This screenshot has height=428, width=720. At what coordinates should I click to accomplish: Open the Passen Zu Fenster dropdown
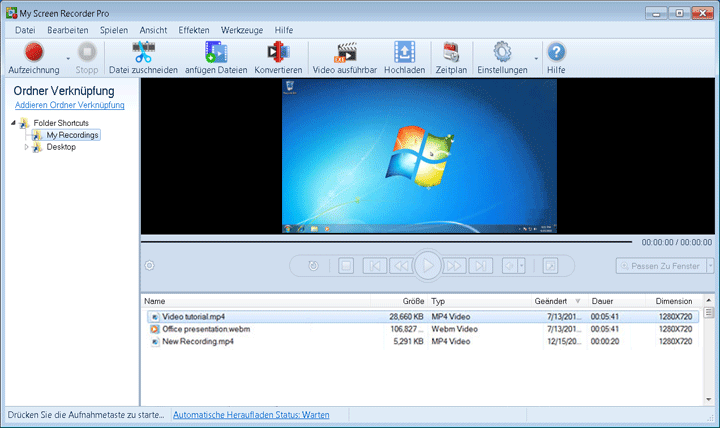point(710,266)
